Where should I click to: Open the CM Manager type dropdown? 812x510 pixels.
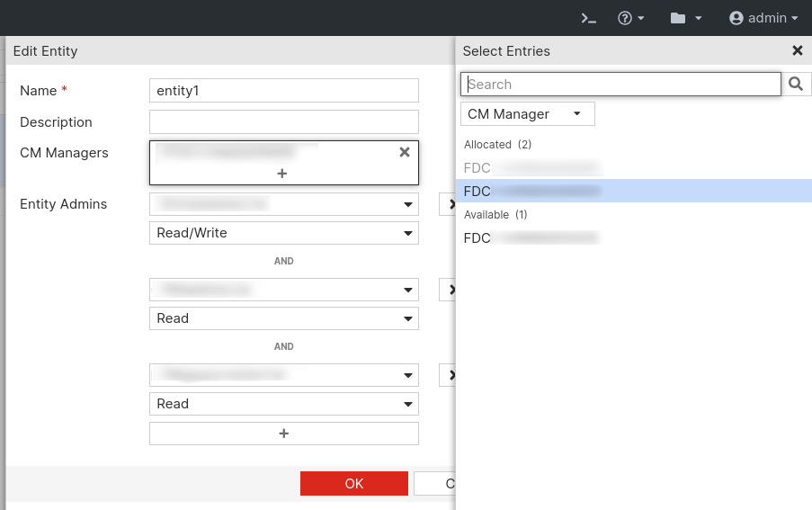point(527,114)
